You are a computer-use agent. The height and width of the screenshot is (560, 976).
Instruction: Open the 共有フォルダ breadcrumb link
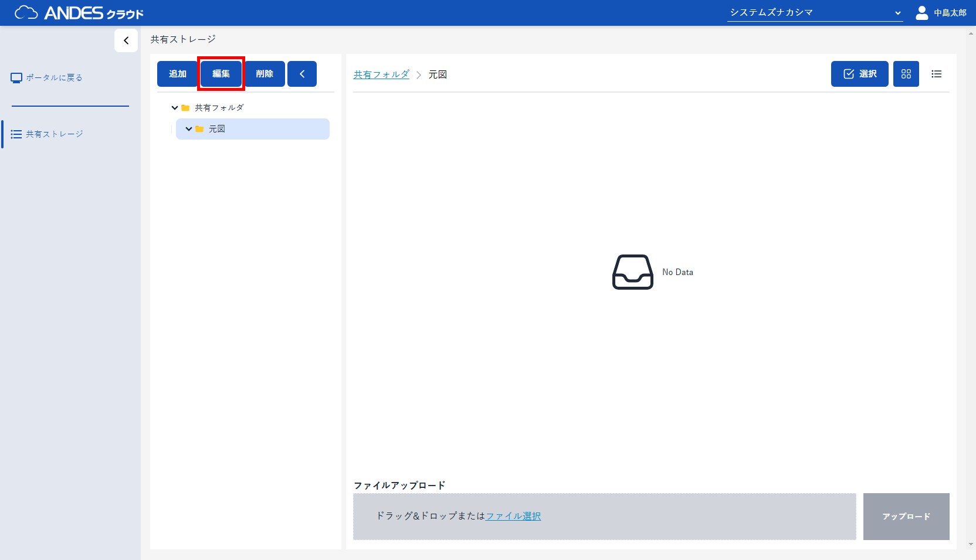tap(381, 74)
